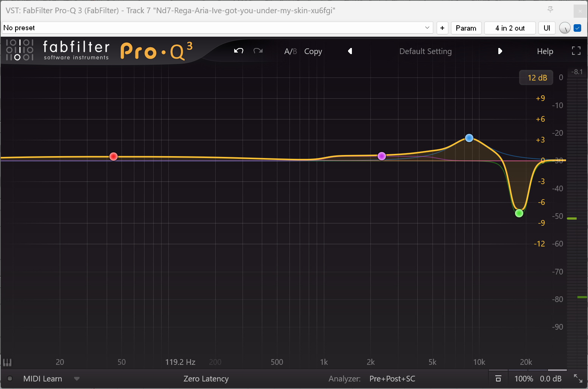Adjust the wet/dry knob
Screen dimensions: 588x389
coord(565,28)
